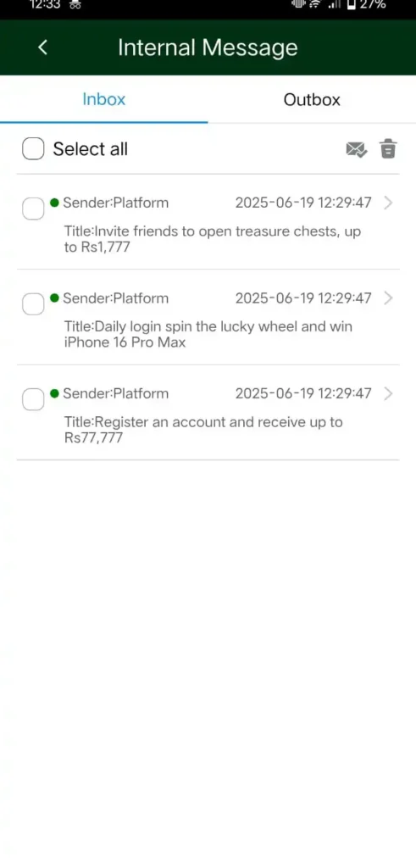Screen dimensions: 416x868
Task: Tap unread green dot of treasure chests message
Action: click(x=54, y=203)
